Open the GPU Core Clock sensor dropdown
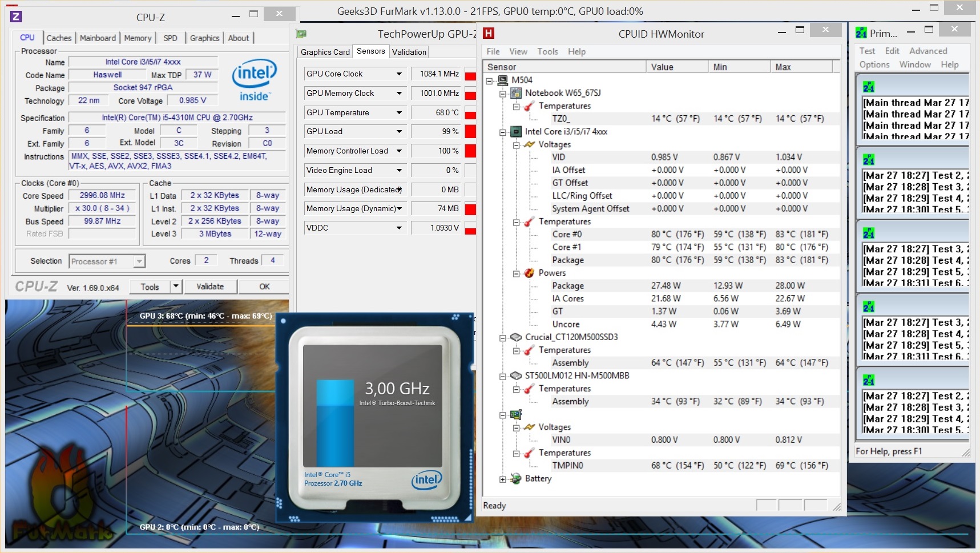This screenshot has height=553, width=980. pos(399,74)
